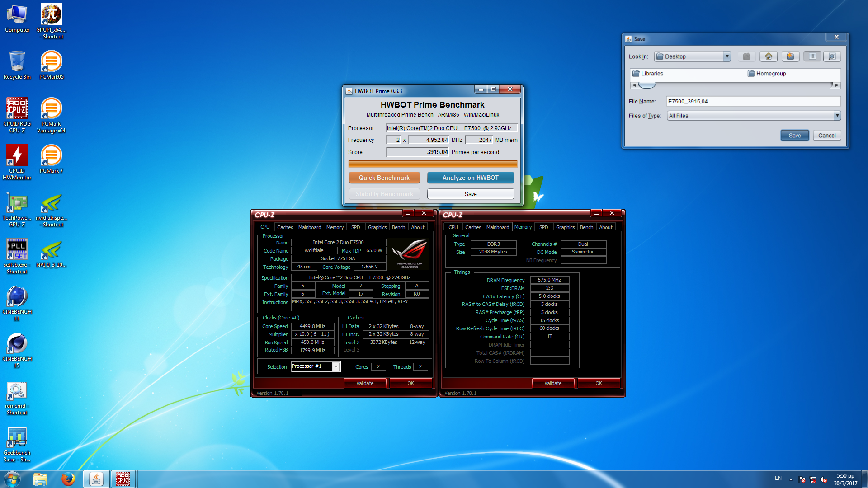
Task: Open SPD tab in right CPU-Z window
Action: point(544,227)
